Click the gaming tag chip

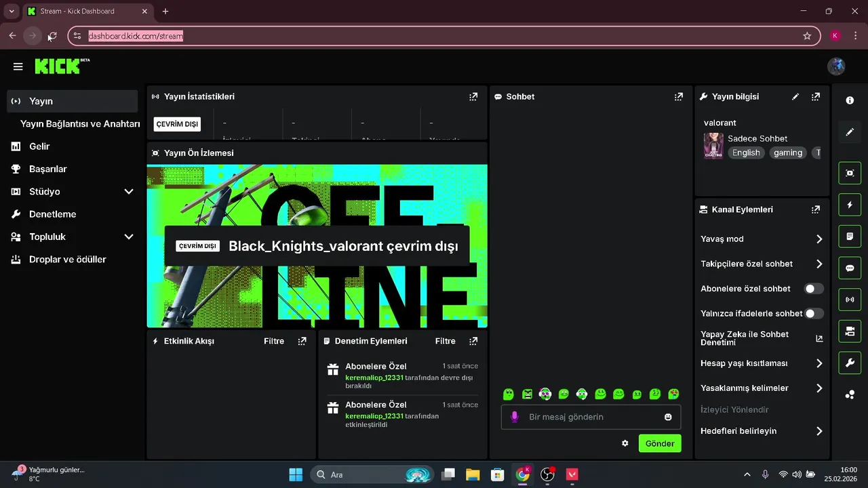pyautogui.click(x=788, y=152)
